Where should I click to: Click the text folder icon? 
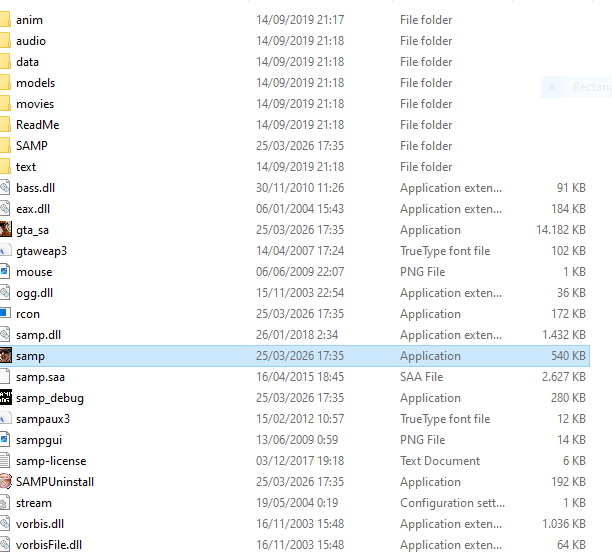tap(5, 166)
